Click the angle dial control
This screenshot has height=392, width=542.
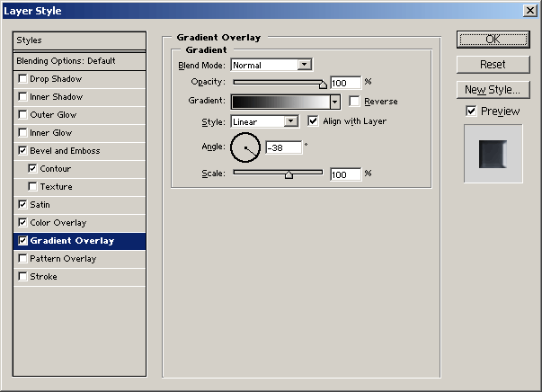coord(244,147)
